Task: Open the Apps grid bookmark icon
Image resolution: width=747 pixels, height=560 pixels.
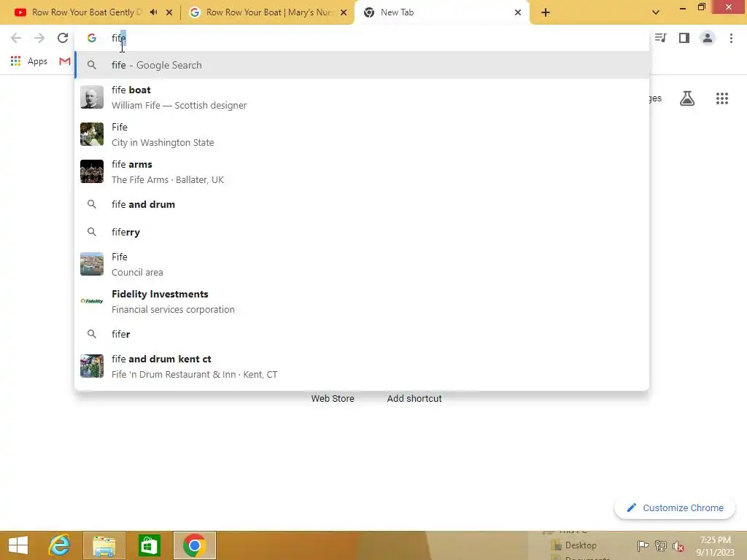Action: point(16,61)
